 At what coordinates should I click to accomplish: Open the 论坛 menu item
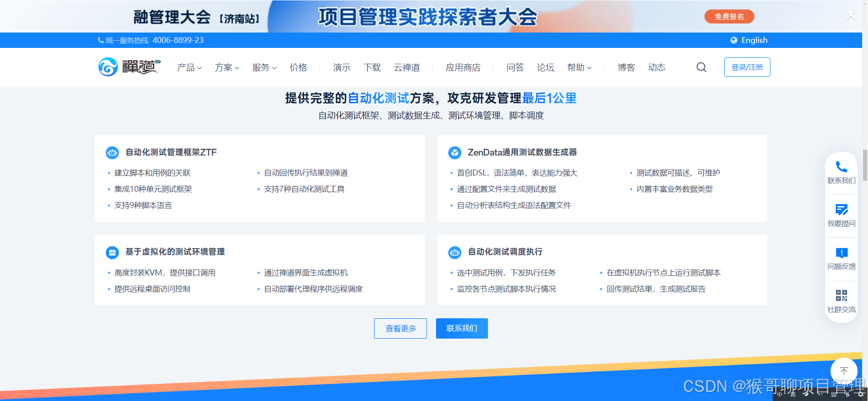click(545, 67)
